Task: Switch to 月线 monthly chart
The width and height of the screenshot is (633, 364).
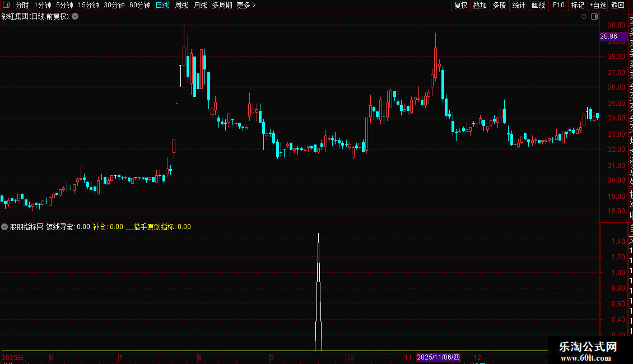Action: (x=200, y=5)
